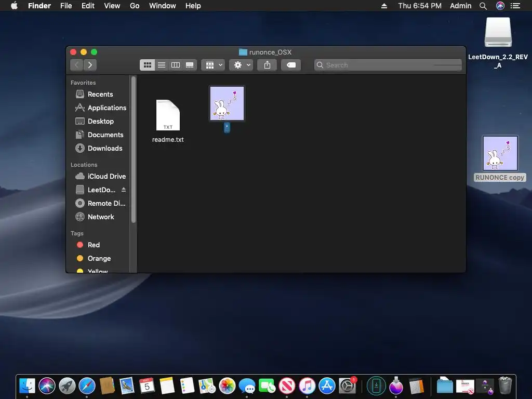This screenshot has height=399, width=532.
Task: Go back in Finder history
Action: [x=77, y=65]
